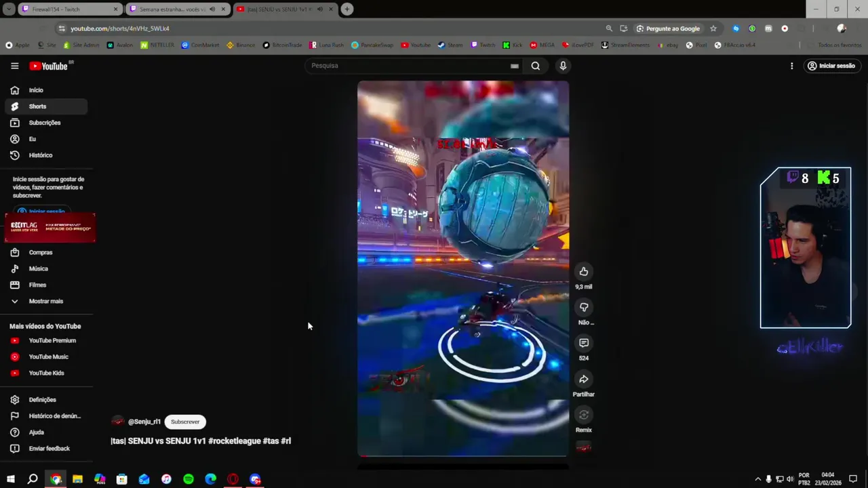Open YouTube Music link

(46, 357)
